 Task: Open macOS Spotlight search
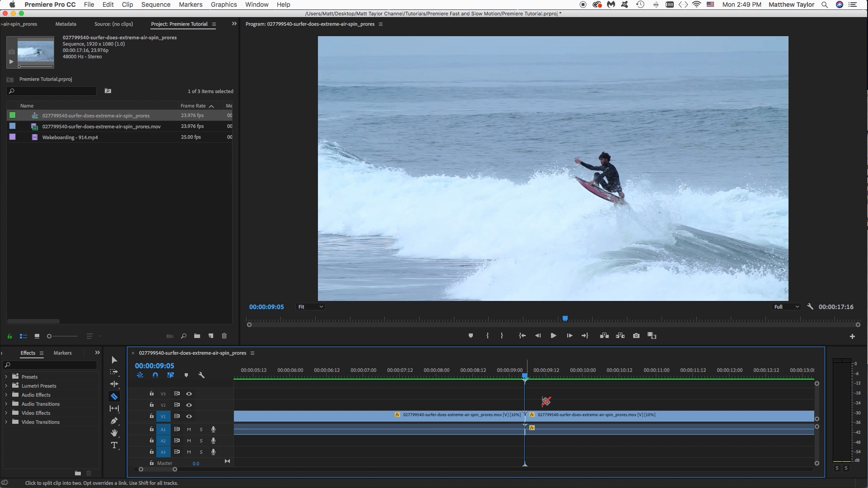click(825, 5)
